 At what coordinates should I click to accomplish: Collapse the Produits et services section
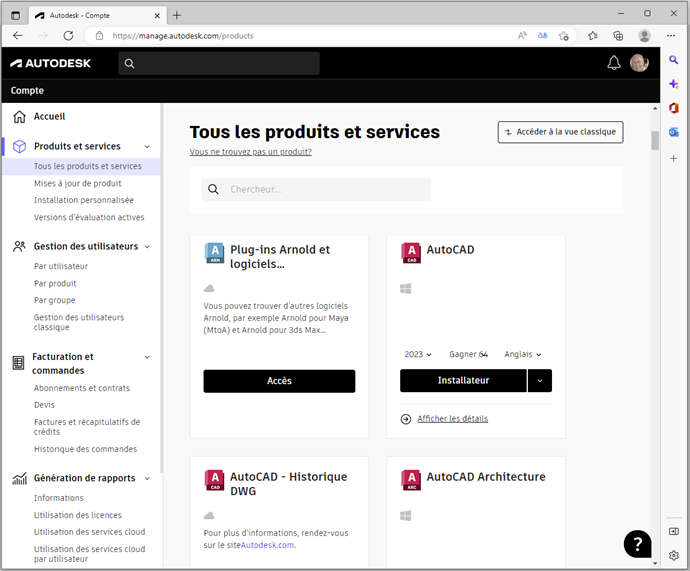pyautogui.click(x=147, y=146)
